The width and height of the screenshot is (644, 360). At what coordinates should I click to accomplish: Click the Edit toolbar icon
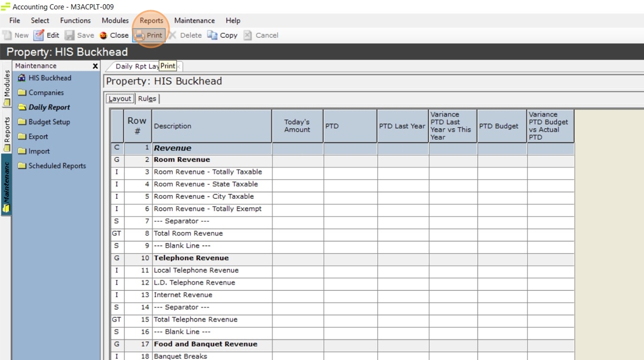click(46, 35)
